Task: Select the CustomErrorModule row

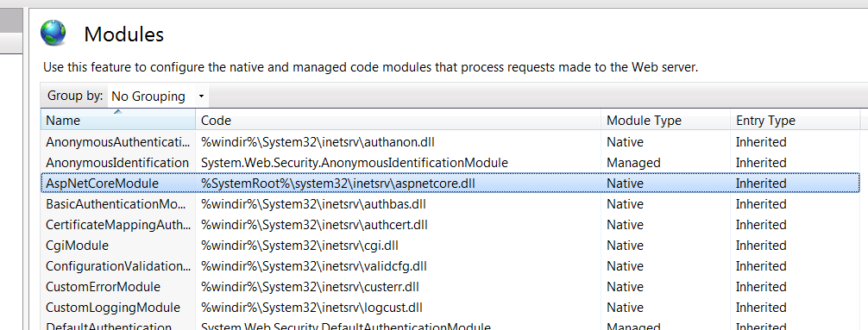Action: pos(450,287)
